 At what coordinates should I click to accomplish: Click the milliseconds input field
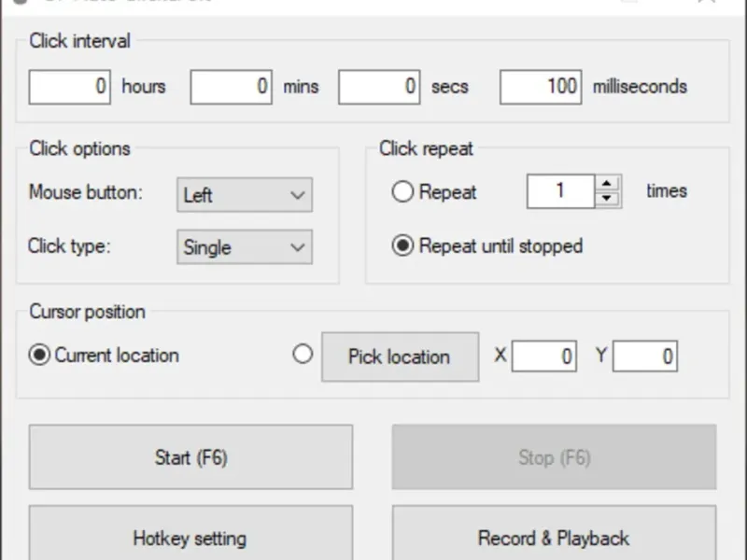point(541,87)
